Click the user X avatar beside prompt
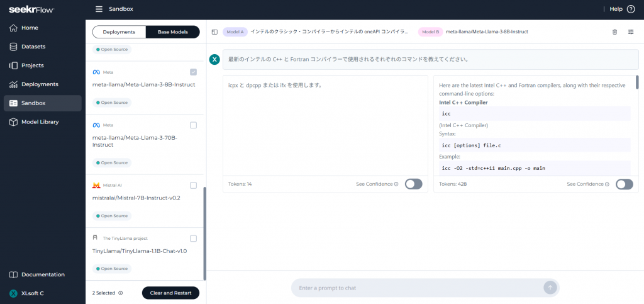644x304 pixels. tap(214, 60)
